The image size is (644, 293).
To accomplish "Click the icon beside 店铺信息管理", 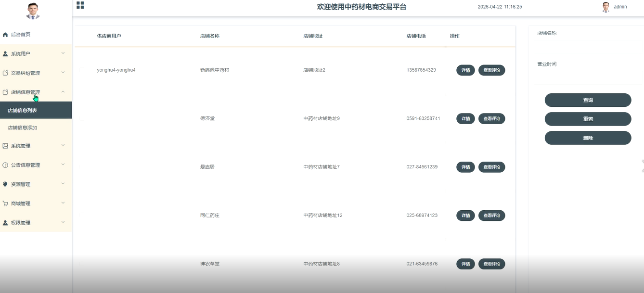I will [x=5, y=92].
